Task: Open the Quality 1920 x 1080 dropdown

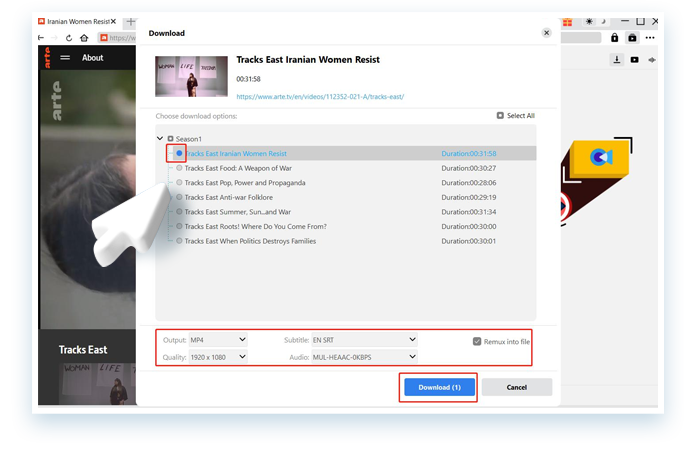Action: click(218, 357)
